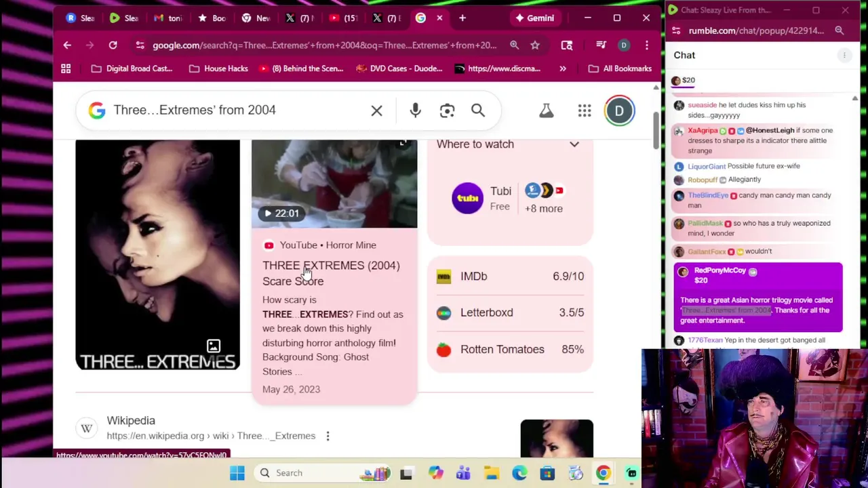Open the media controls icon in Chrome toolbar
The width and height of the screenshot is (868, 488).
tap(601, 45)
